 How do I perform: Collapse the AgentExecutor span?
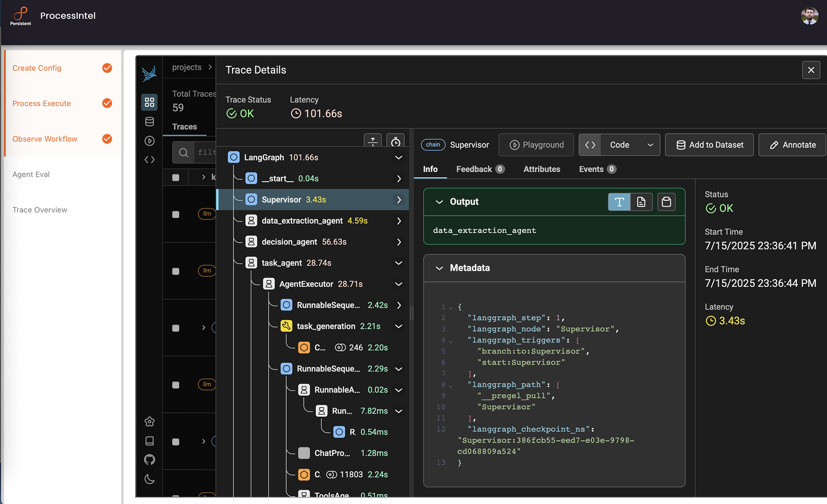coord(398,284)
